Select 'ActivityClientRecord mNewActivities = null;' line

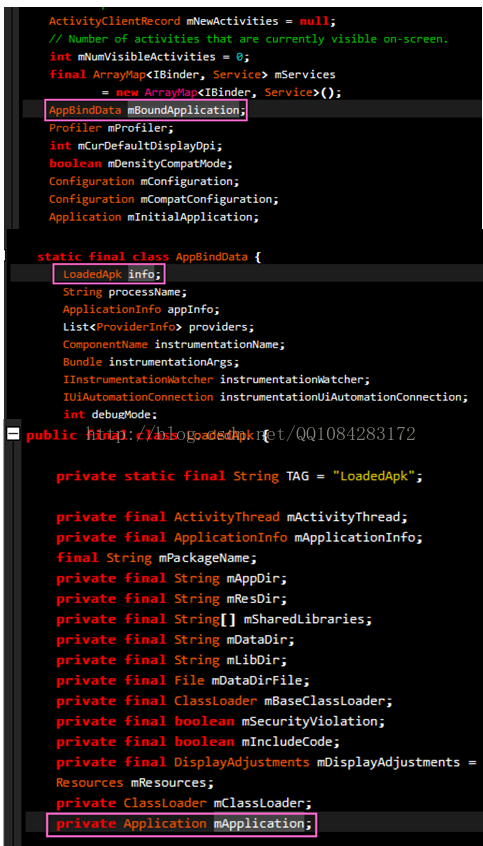pyautogui.click(x=192, y=22)
